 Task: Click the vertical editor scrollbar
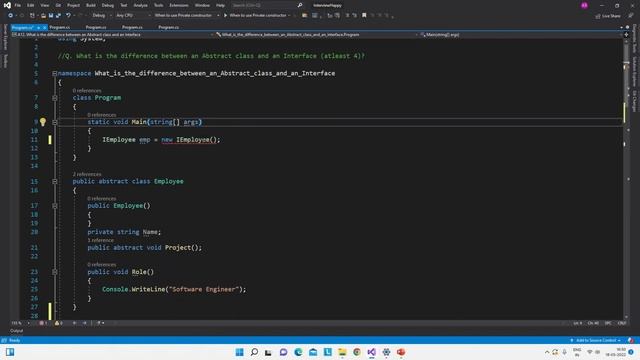[626, 178]
